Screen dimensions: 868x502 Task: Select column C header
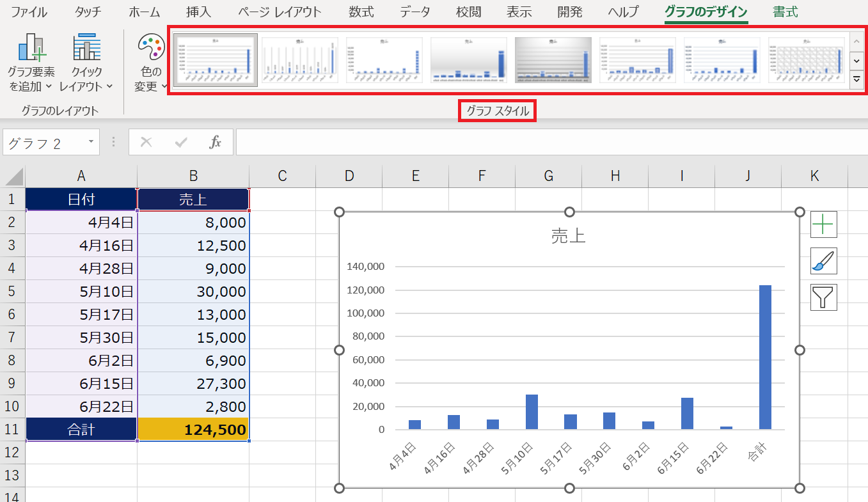(282, 176)
